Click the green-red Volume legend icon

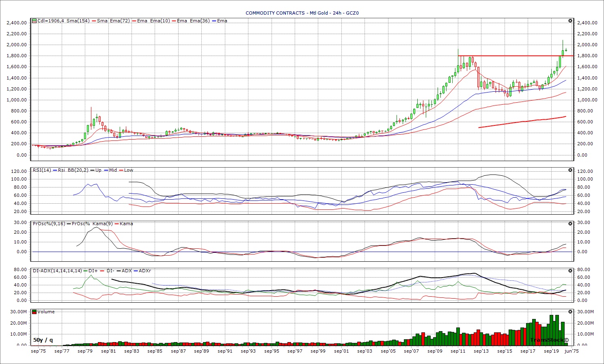[x=35, y=312]
